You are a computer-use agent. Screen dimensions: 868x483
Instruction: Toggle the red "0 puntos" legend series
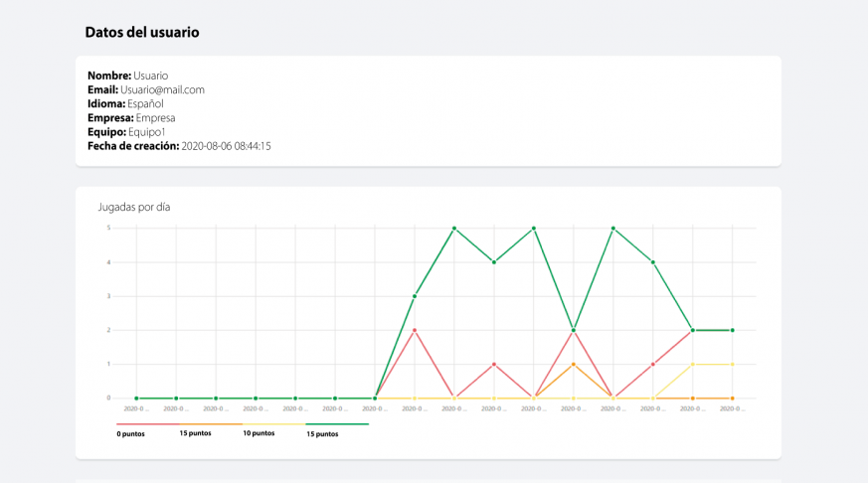132,433
